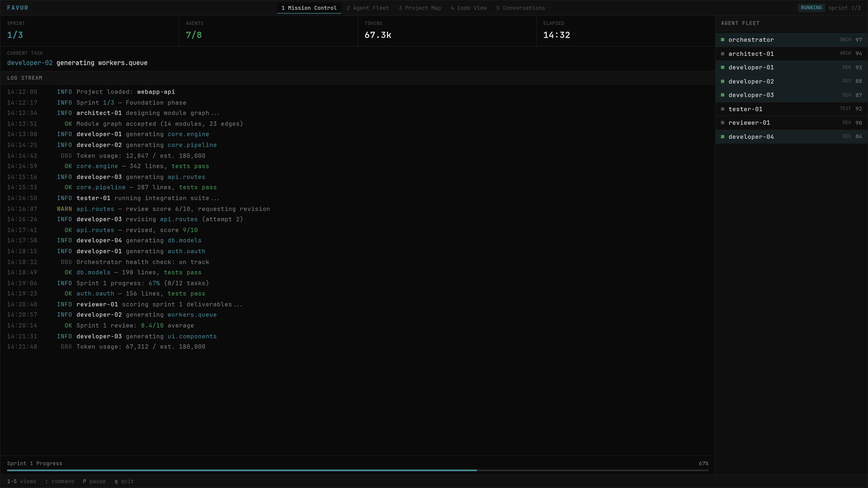Click the orchestrator status square icon

[x=723, y=40]
